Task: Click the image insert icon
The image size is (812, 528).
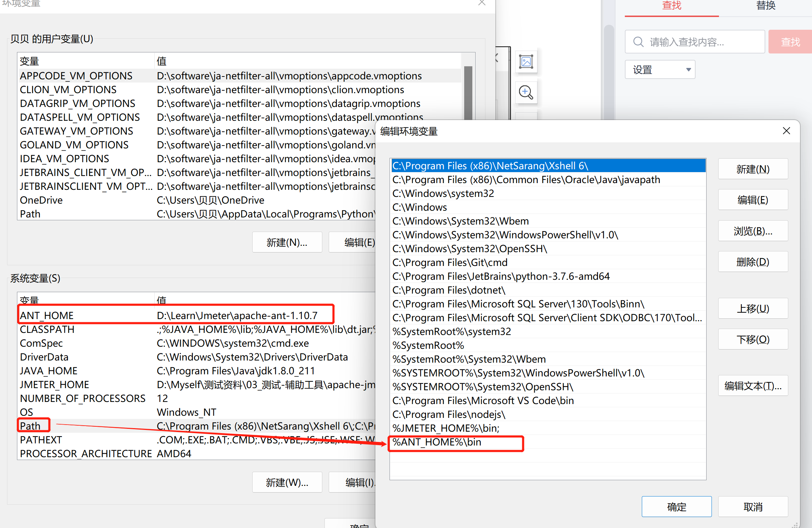Action: [526, 62]
